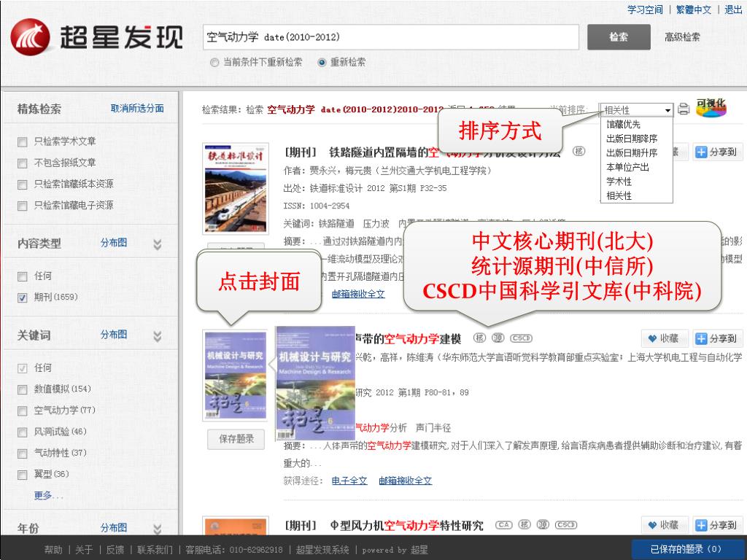This screenshot has width=747, height=560.
Task: Click the 核 badge on Φ型风力机 result
Action: (524, 525)
